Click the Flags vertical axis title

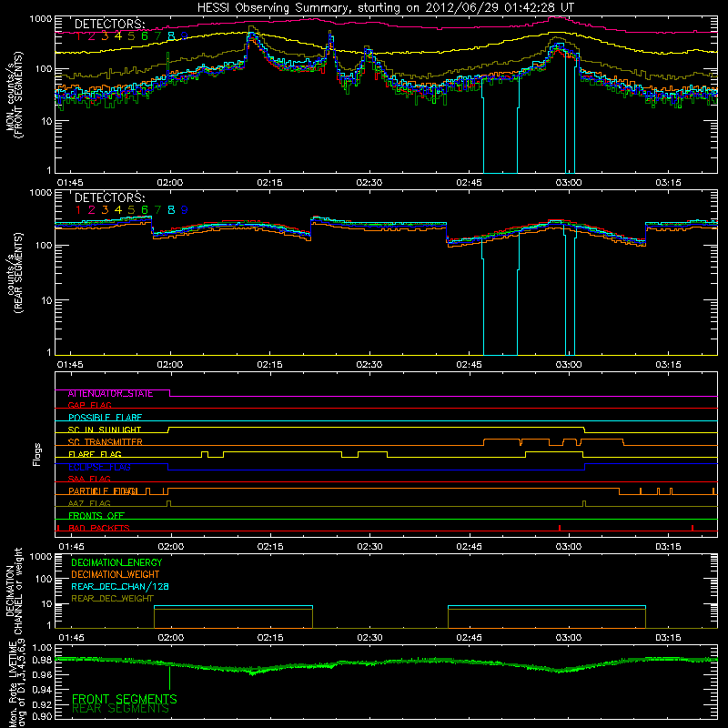coord(37,455)
